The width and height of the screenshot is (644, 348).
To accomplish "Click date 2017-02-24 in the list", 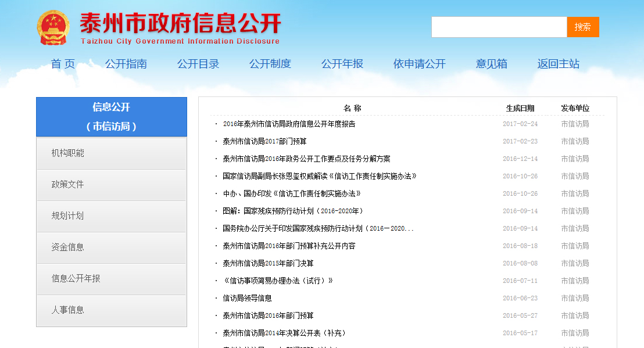I will click(x=520, y=124).
